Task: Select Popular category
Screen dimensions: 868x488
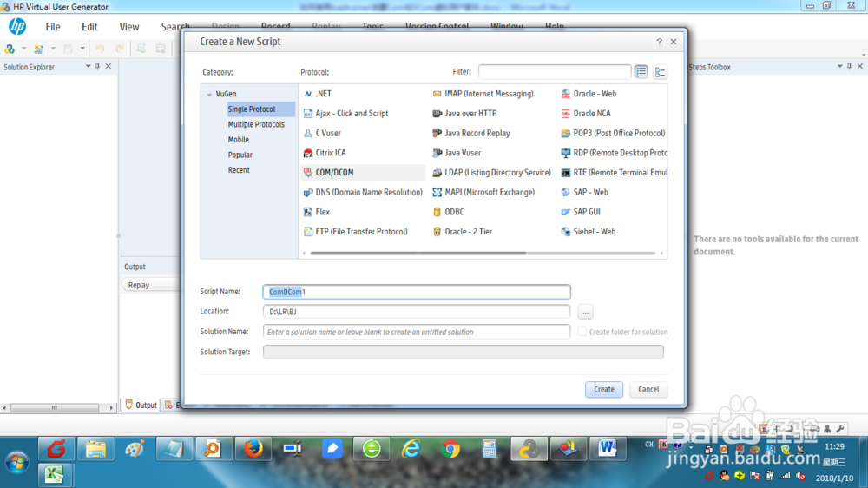Action: [240, 155]
